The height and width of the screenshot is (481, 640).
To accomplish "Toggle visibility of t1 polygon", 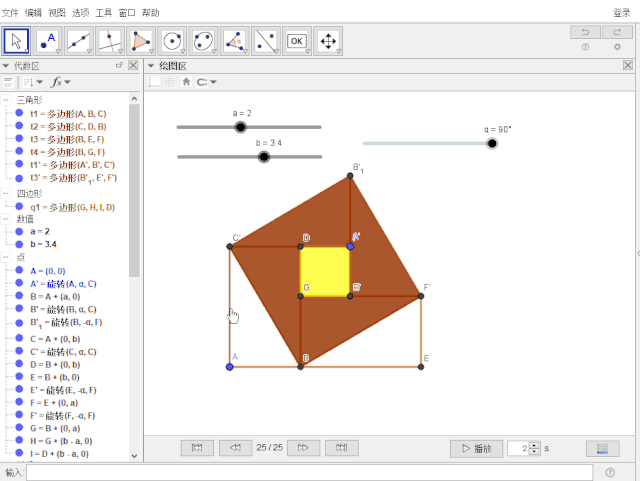I will pos(19,113).
